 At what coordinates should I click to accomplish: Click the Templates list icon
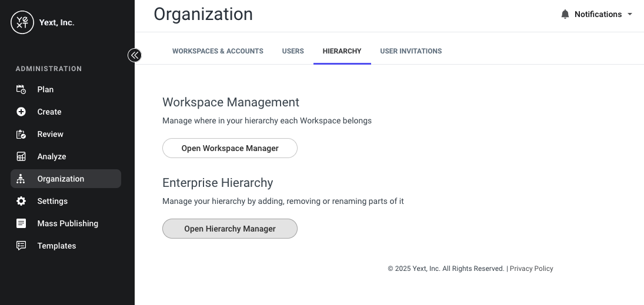21,246
